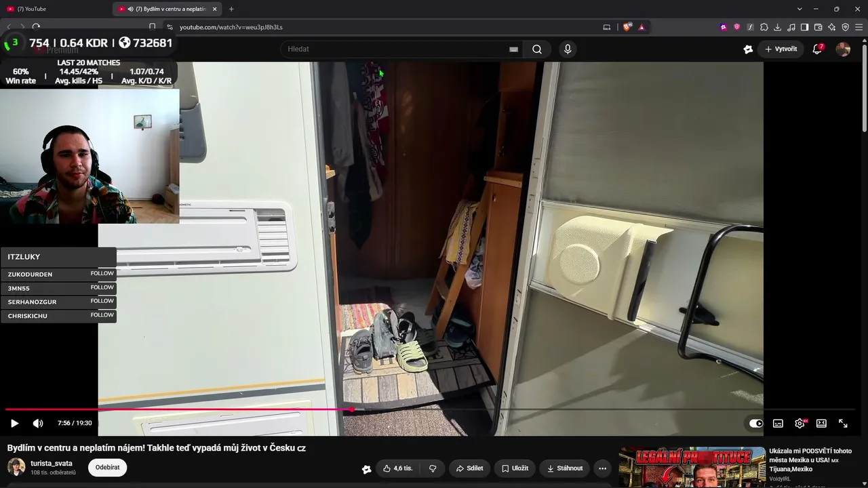The image size is (868, 488).
Task: Open Leo AI sparkle icon
Action: click(831, 27)
